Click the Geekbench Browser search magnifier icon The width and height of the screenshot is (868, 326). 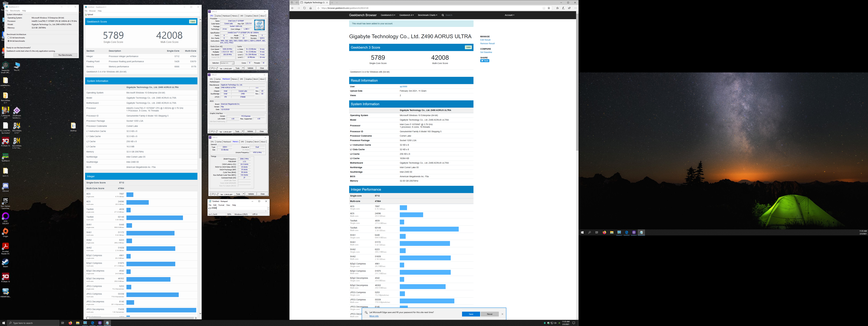443,15
